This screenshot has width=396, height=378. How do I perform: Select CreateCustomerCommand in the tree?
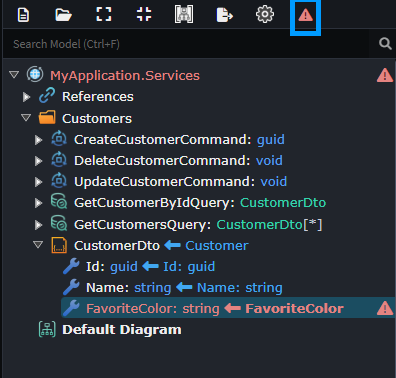[162, 140]
